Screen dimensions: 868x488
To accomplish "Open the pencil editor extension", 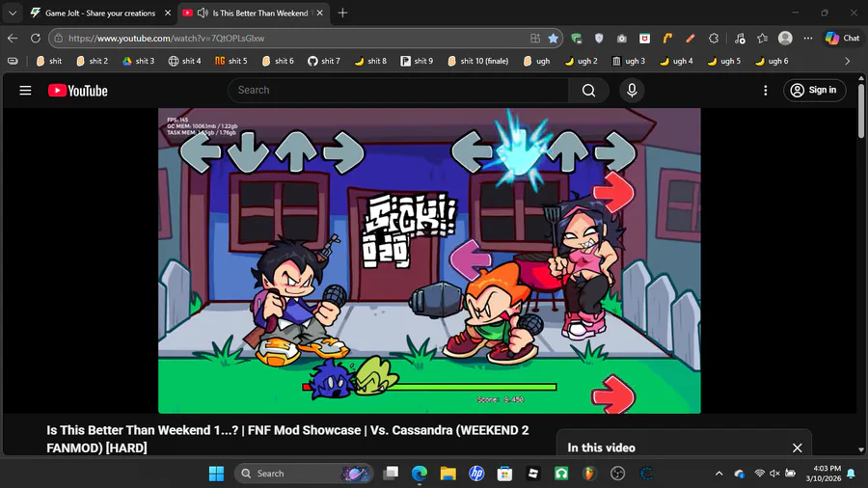I will pos(691,39).
